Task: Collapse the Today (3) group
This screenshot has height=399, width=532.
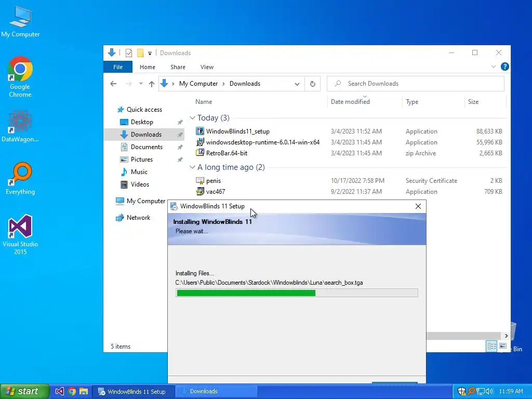Action: 192,118
